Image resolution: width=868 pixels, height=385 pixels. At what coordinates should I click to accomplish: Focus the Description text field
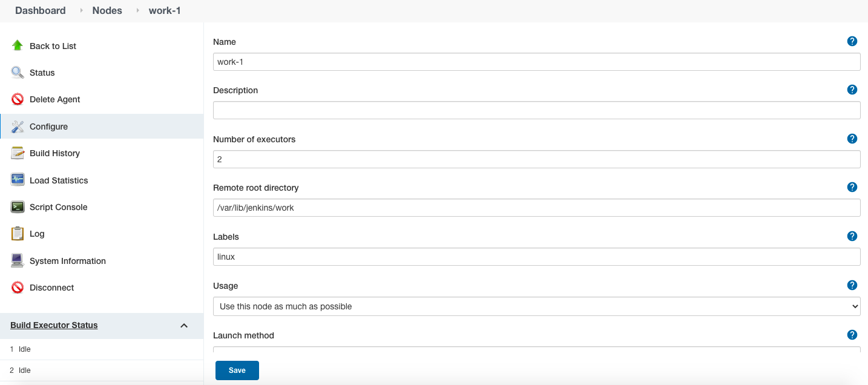537,110
